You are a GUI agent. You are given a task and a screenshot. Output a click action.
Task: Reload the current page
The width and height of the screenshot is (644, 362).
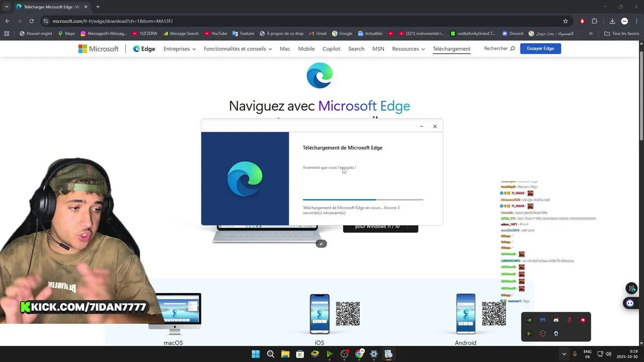coord(31,21)
